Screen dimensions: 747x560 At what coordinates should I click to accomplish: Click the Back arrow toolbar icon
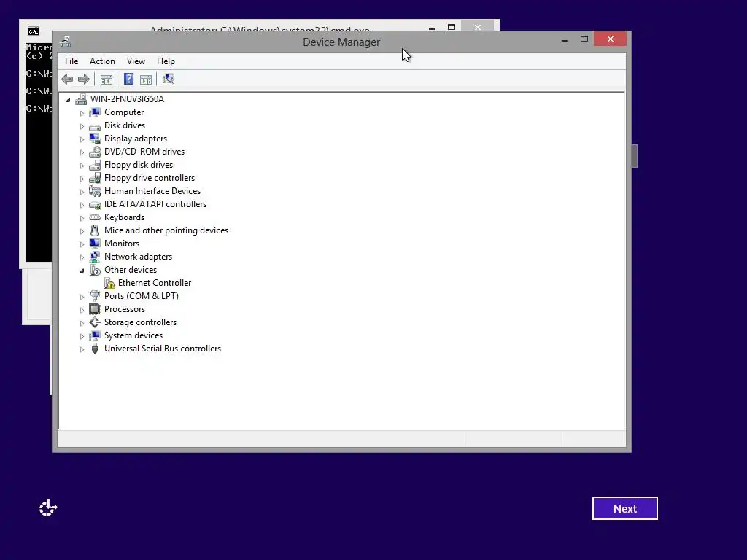pyautogui.click(x=67, y=79)
